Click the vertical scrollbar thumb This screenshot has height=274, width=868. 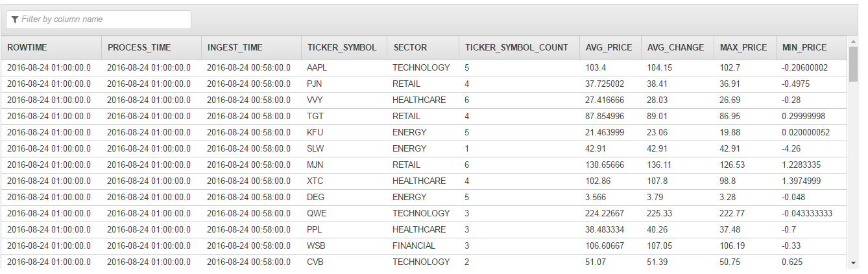coord(853,64)
